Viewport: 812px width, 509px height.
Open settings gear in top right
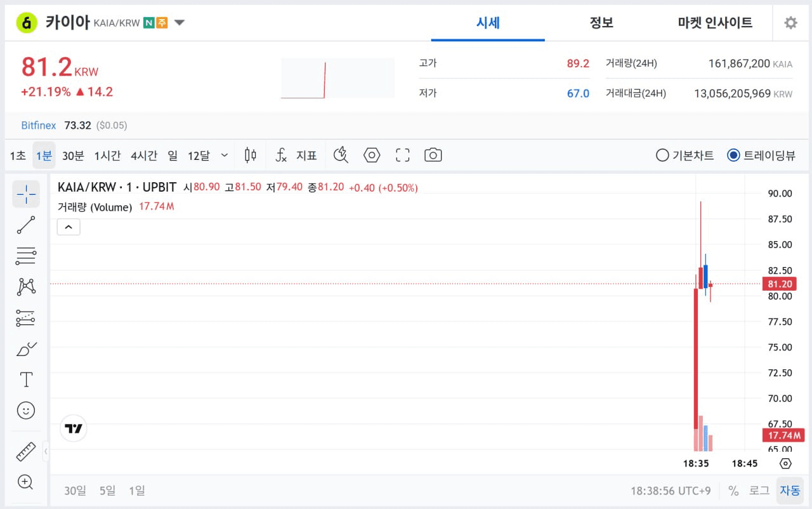click(x=790, y=23)
